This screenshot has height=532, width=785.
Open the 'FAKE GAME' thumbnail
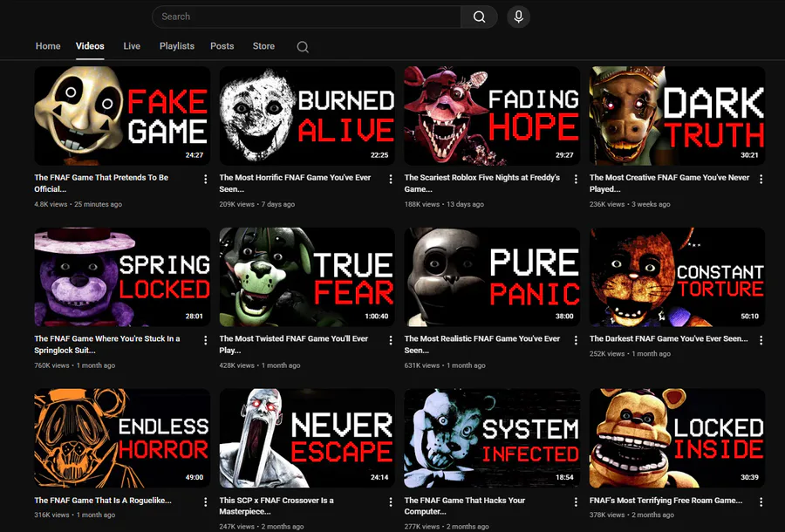[x=122, y=116]
